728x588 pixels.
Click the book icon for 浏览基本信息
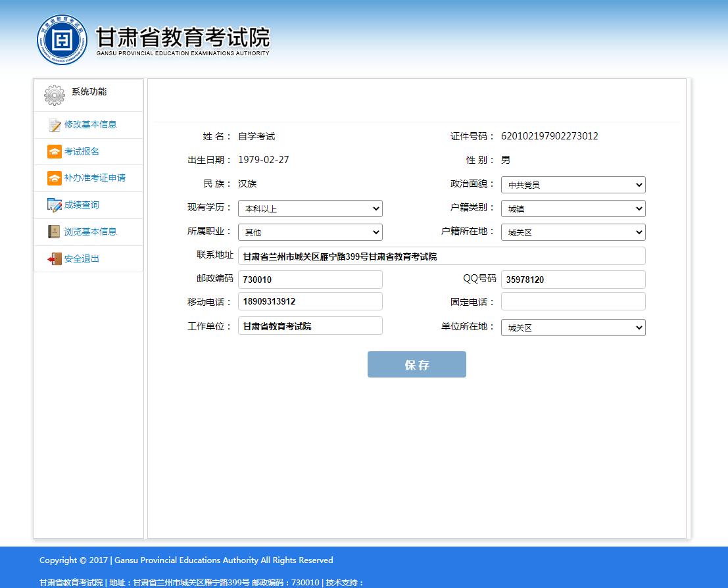pyautogui.click(x=55, y=232)
